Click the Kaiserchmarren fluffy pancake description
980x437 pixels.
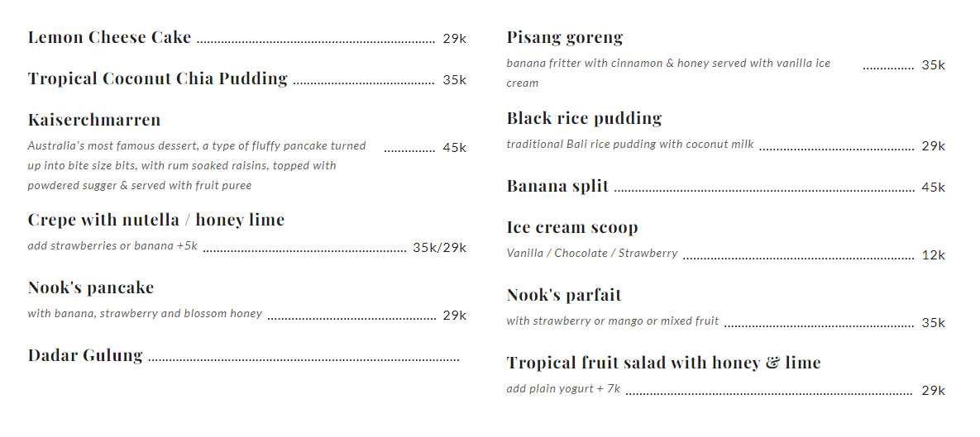tap(196, 165)
